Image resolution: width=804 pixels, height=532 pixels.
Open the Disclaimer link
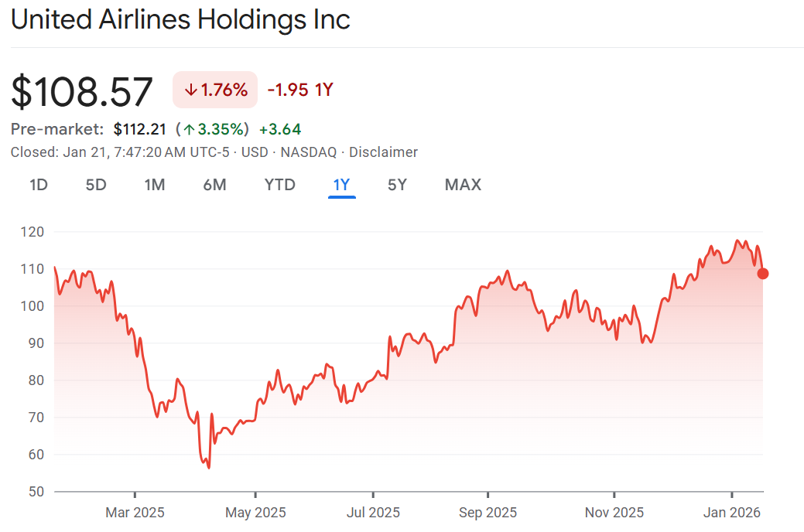[383, 152]
